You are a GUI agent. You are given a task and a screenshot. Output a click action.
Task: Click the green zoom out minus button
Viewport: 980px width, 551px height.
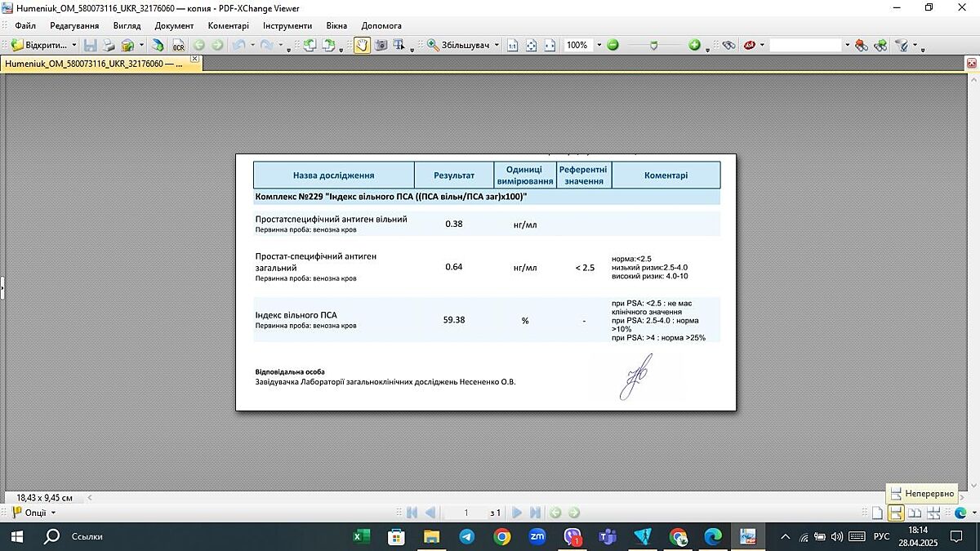612,45
